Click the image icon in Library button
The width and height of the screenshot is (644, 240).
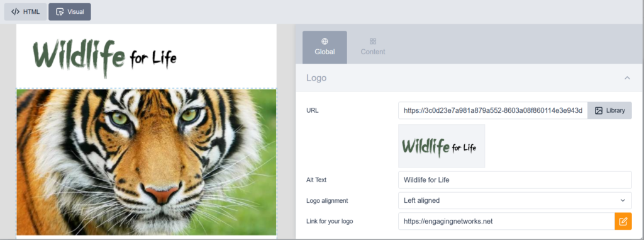(x=599, y=110)
